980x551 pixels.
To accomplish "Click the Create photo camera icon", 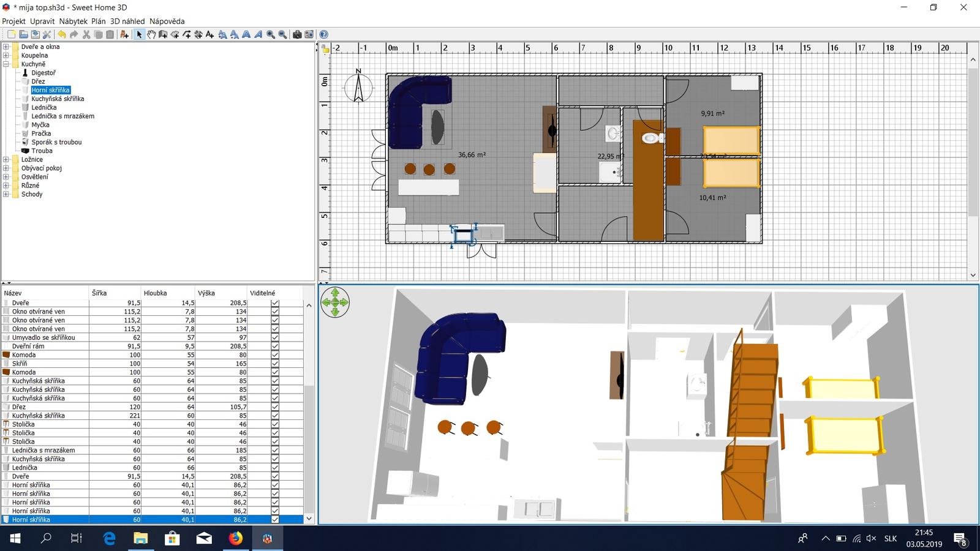I will click(x=297, y=35).
